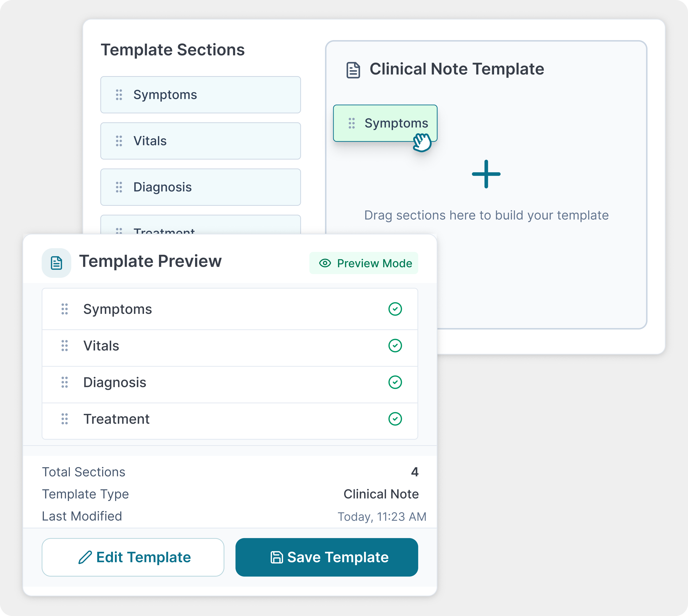Click the drag handle beside Treatment in preview
Viewport: 688px width, 616px height.
(65, 419)
